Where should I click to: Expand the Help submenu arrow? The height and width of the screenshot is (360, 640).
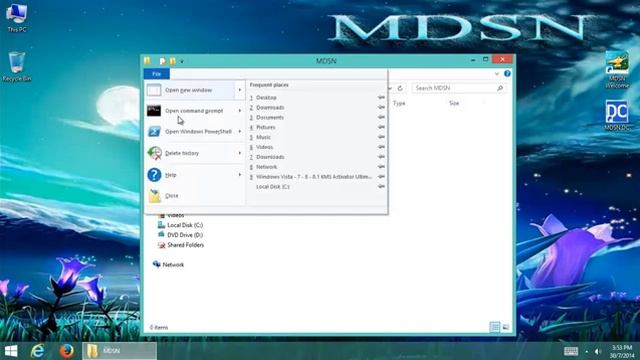(x=240, y=175)
